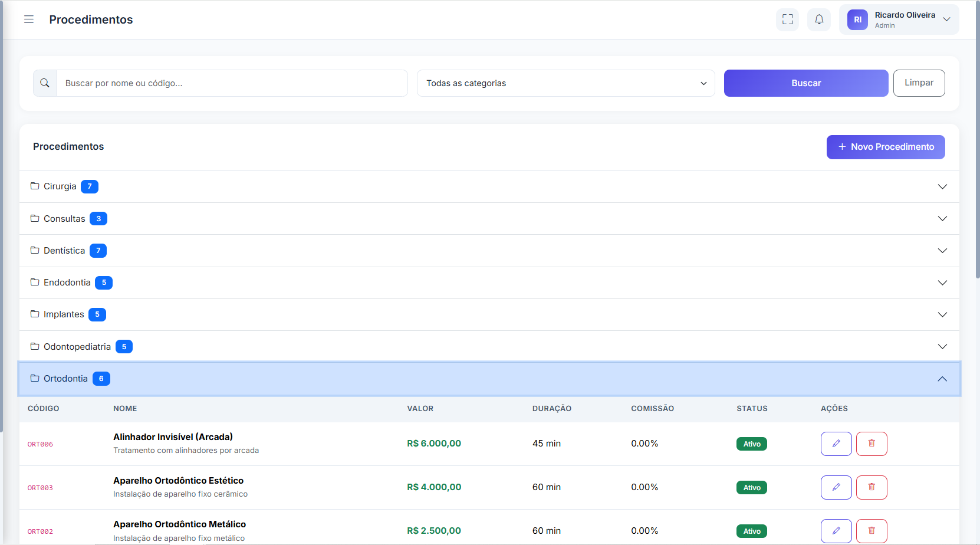The height and width of the screenshot is (545, 980).
Task: Open the hamburger sidebar menu
Action: point(28,19)
